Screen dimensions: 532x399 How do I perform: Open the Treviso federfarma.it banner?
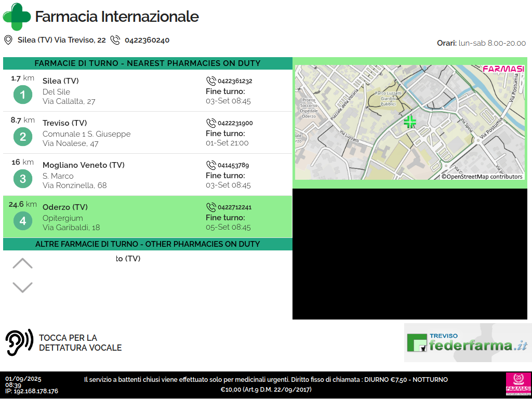468,343
